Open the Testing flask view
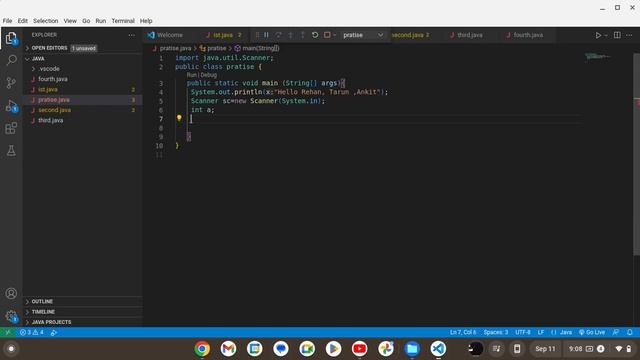Viewport: 640px width, 360px height. point(11,151)
